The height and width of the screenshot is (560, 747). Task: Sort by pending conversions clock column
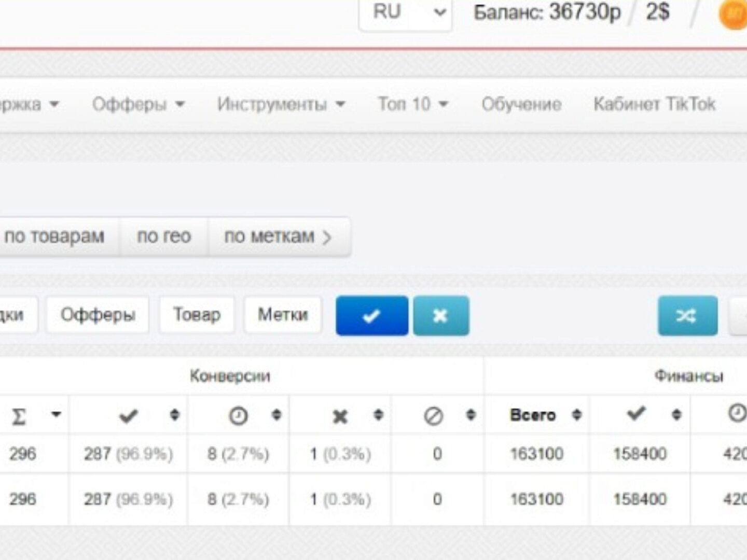coord(276,415)
